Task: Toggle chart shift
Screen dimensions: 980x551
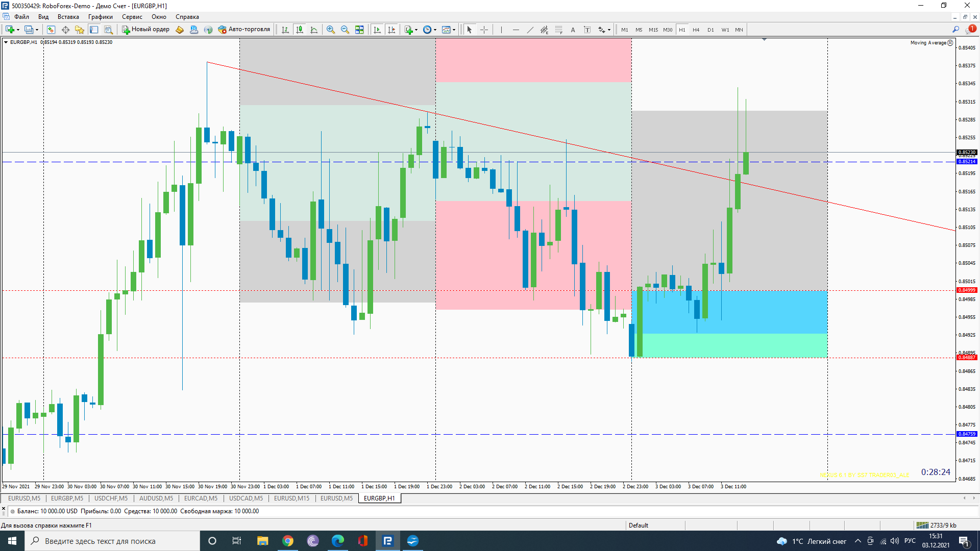Action: [x=391, y=30]
